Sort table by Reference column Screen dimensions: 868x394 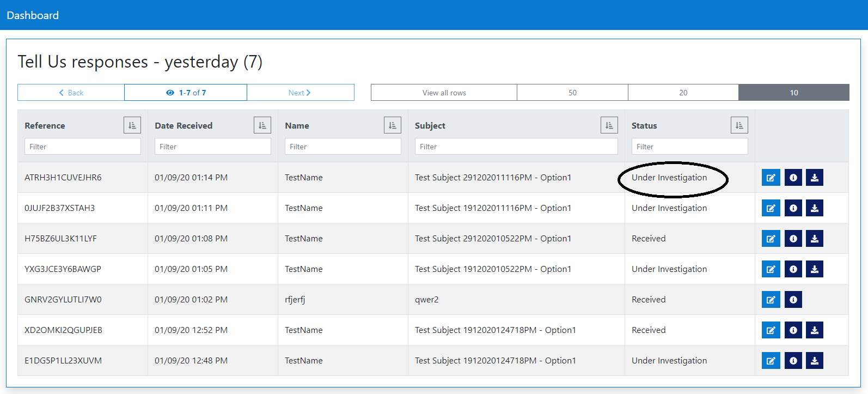[x=132, y=125]
